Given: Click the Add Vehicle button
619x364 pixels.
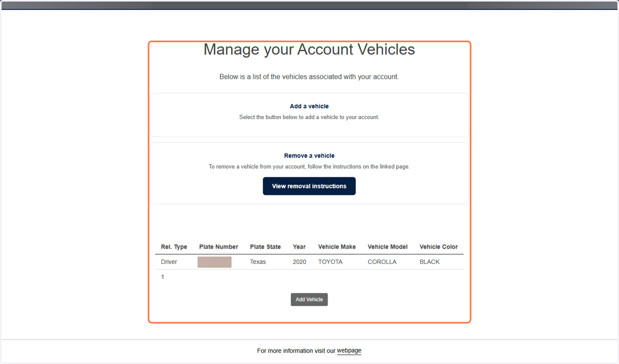Looking at the screenshot, I should (x=309, y=300).
